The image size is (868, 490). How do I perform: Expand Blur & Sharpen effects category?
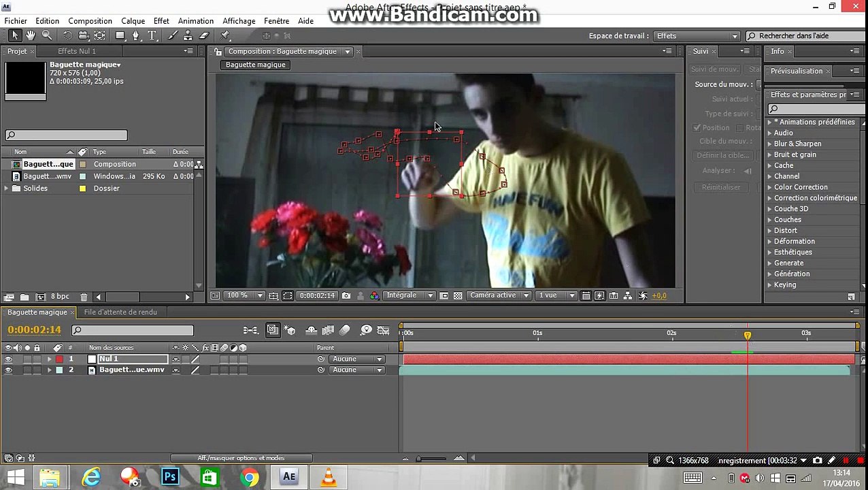769,144
